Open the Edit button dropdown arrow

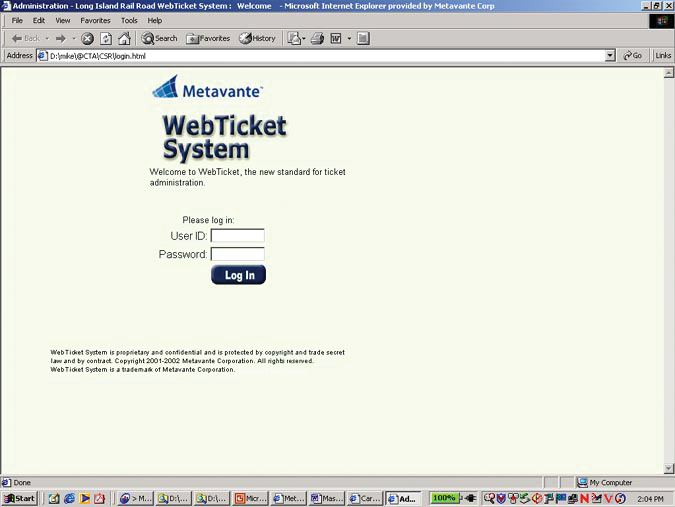[349, 39]
